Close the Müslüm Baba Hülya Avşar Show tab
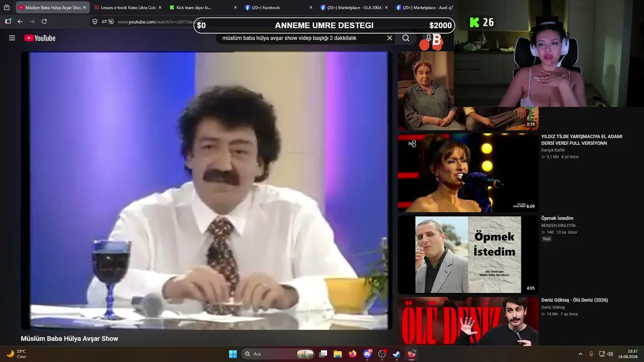This screenshot has height=362, width=644. [x=84, y=8]
